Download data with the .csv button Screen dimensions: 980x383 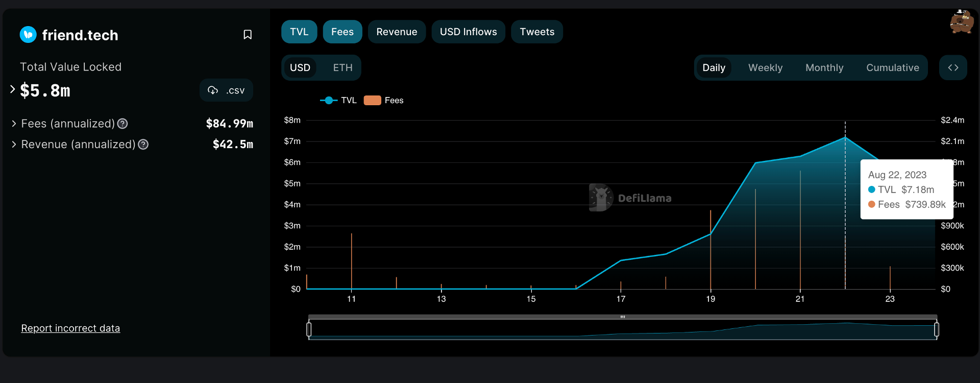[x=226, y=90]
